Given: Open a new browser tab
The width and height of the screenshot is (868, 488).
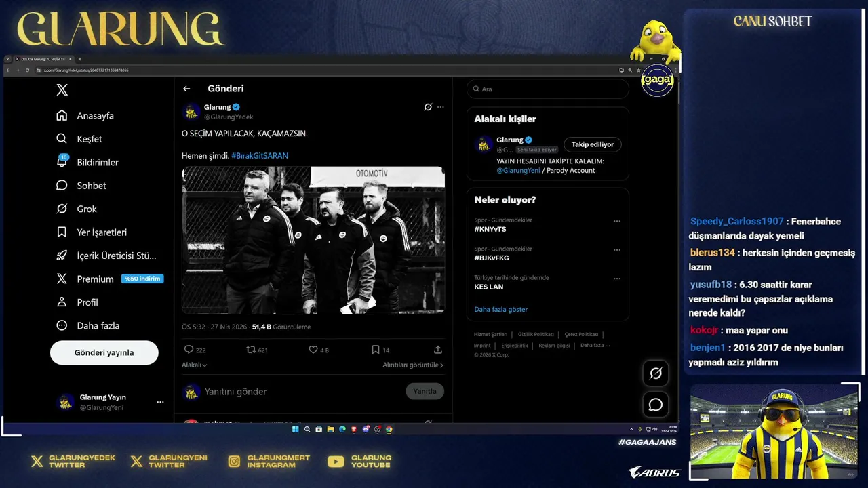Looking at the screenshot, I should 79,59.
